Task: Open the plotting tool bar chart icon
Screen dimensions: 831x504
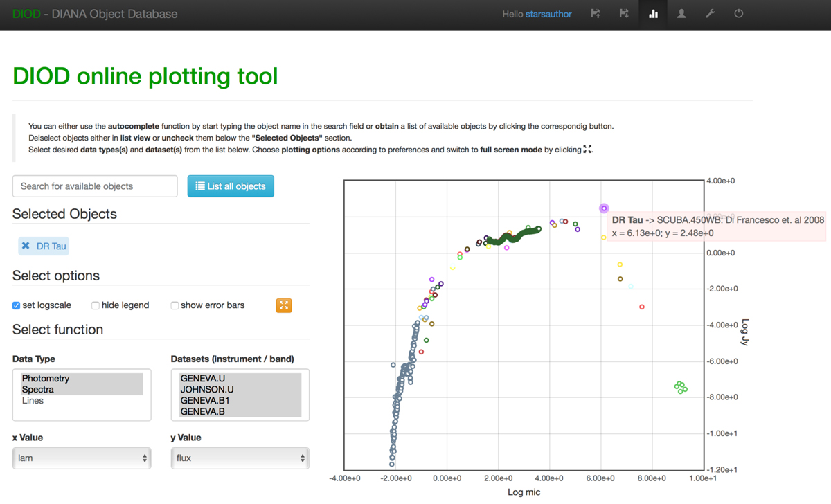Action: click(653, 14)
